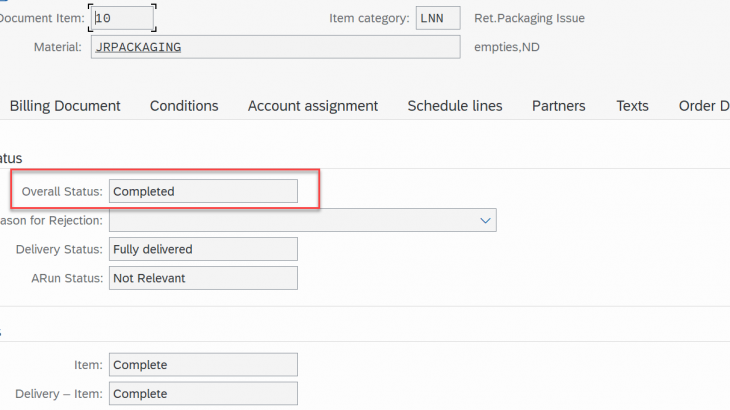The width and height of the screenshot is (730, 410).
Task: Switch to the Texts tab
Action: (632, 106)
